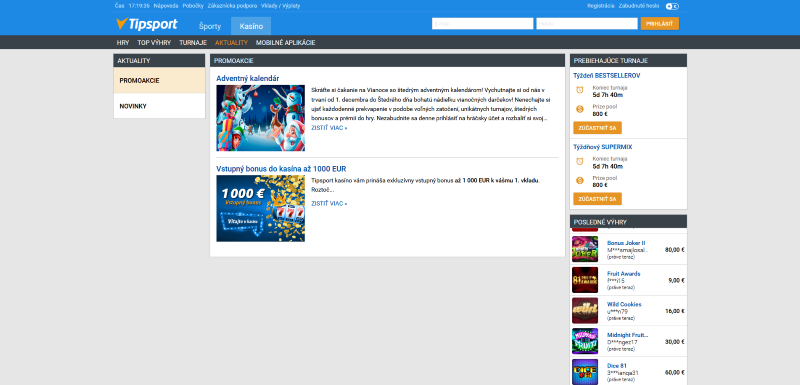
Task: Focus the E-mail input field
Action: [x=483, y=24]
